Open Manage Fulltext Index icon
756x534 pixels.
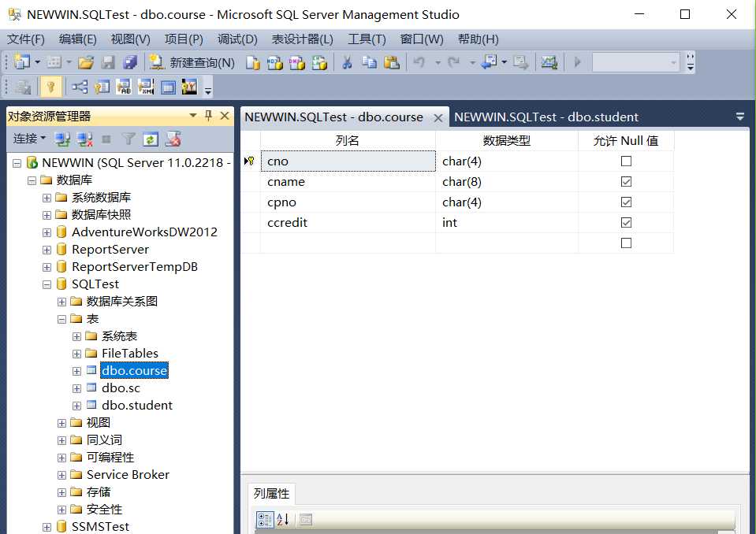(124, 87)
